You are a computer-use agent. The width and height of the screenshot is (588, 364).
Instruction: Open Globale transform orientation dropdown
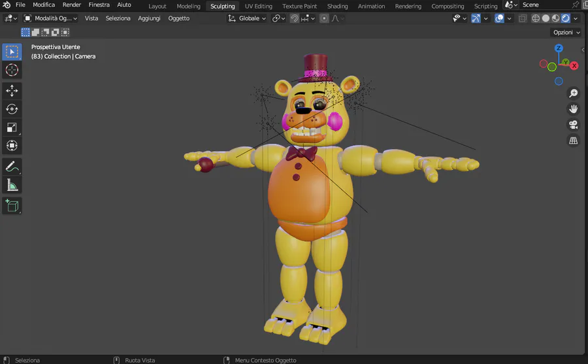[247, 18]
